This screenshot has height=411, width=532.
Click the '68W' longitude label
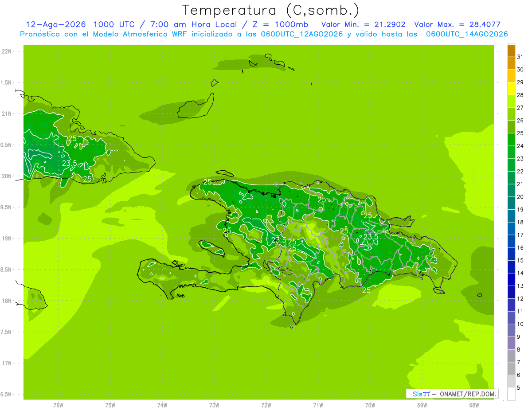click(x=474, y=405)
